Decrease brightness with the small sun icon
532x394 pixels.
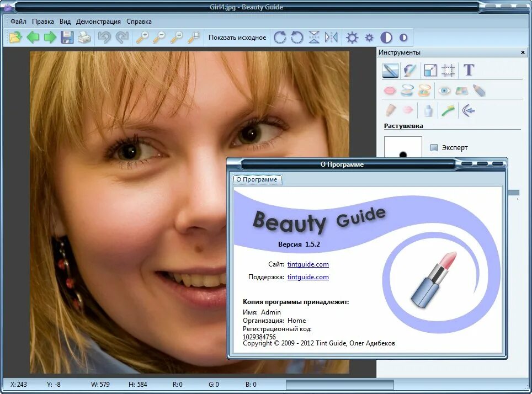[x=369, y=38]
